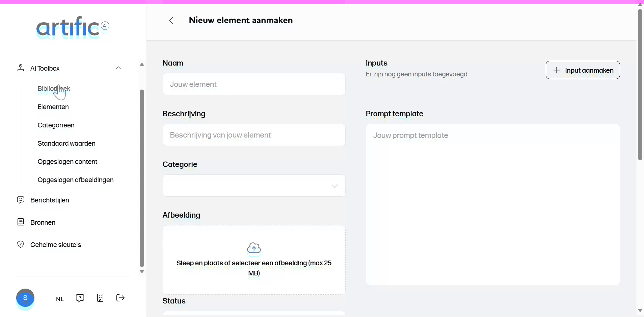Switch to the Elementen section
This screenshot has width=644, height=317.
click(53, 107)
